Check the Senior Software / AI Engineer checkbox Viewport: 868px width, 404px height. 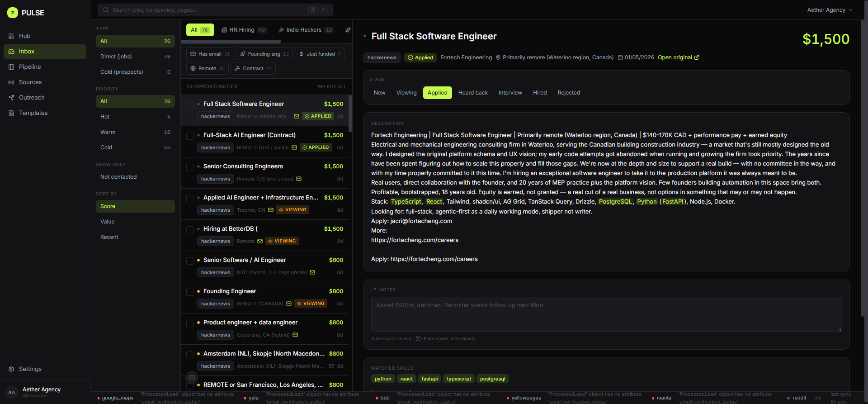tap(190, 261)
